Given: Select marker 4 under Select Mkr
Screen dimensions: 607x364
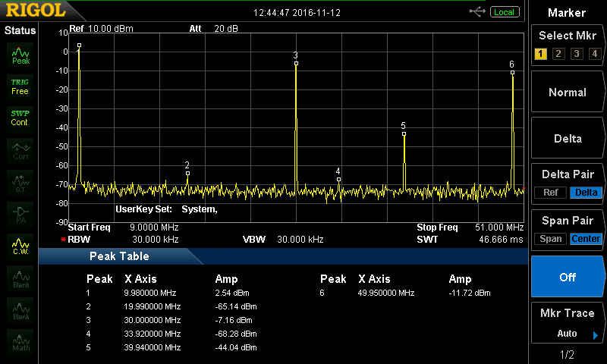Looking at the screenshot, I should 594,54.
